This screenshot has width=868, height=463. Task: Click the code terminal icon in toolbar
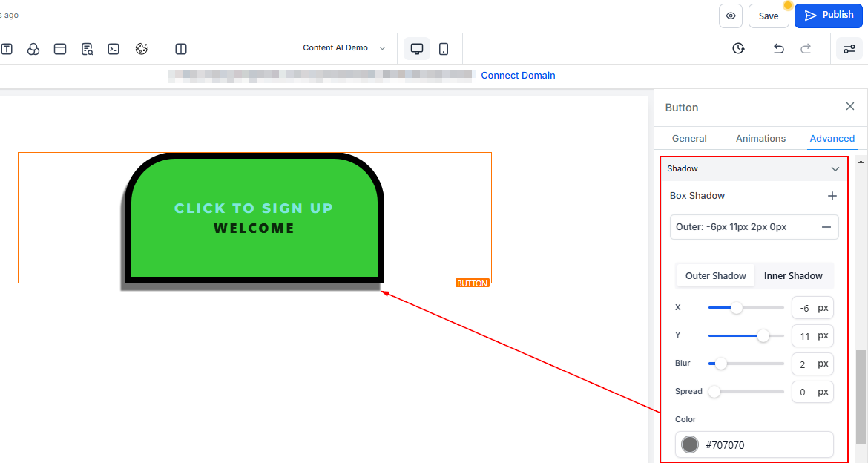[114, 49]
